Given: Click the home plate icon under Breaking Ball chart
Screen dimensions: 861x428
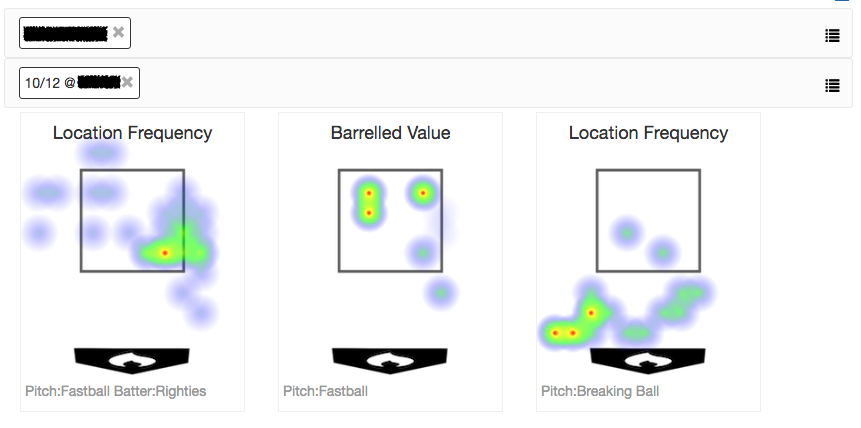Looking at the screenshot, I should (x=648, y=360).
